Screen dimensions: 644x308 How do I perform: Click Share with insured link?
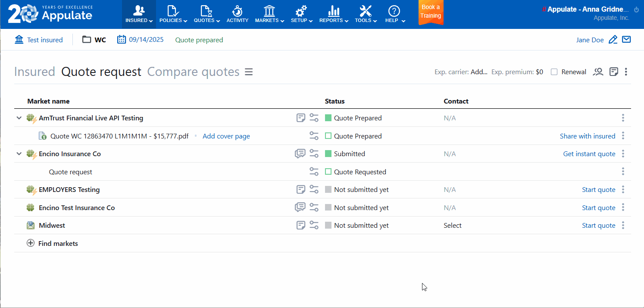click(x=588, y=136)
